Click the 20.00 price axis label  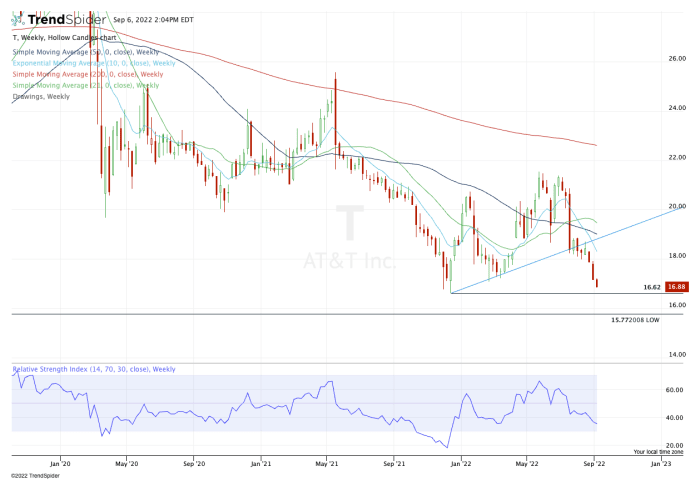677,206
